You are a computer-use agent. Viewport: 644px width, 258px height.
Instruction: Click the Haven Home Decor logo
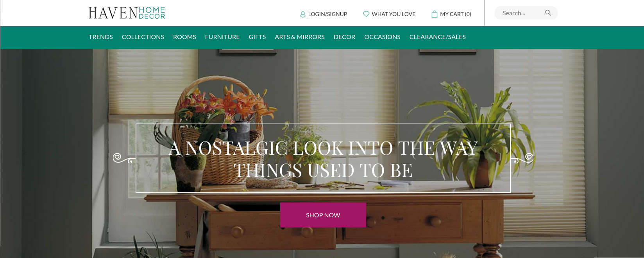127,13
